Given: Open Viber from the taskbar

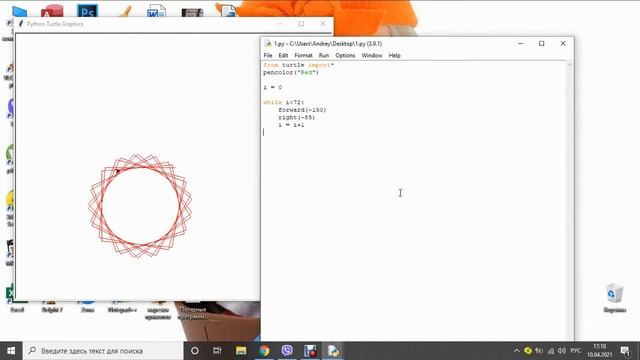Looking at the screenshot, I should pyautogui.click(x=287, y=351).
